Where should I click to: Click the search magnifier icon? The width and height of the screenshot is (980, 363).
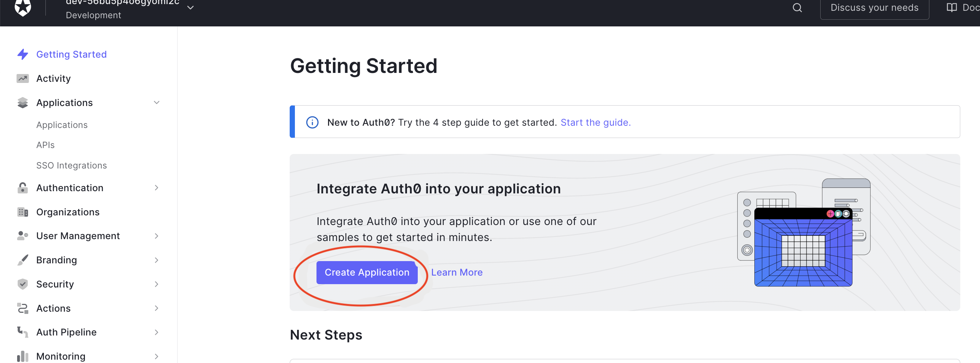pyautogui.click(x=797, y=7)
